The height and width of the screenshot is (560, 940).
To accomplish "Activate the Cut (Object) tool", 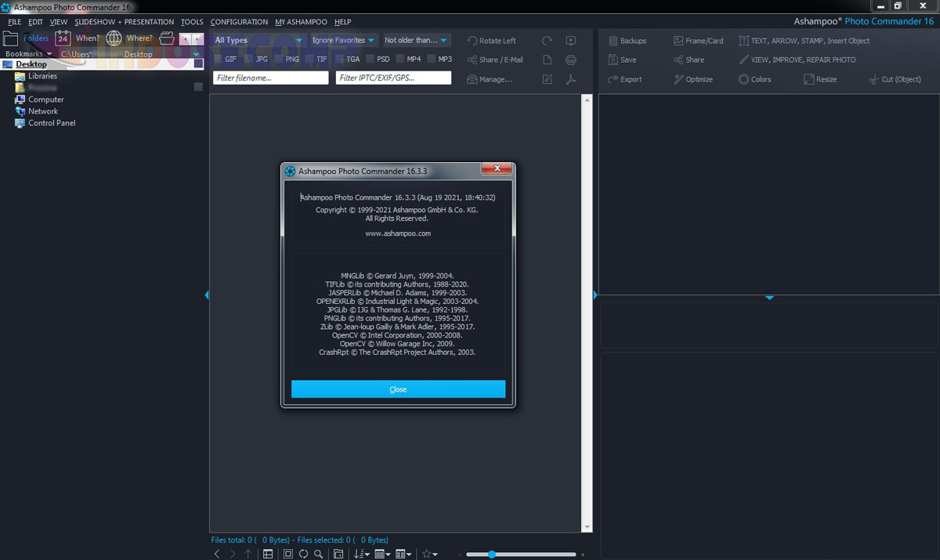I will click(x=895, y=79).
